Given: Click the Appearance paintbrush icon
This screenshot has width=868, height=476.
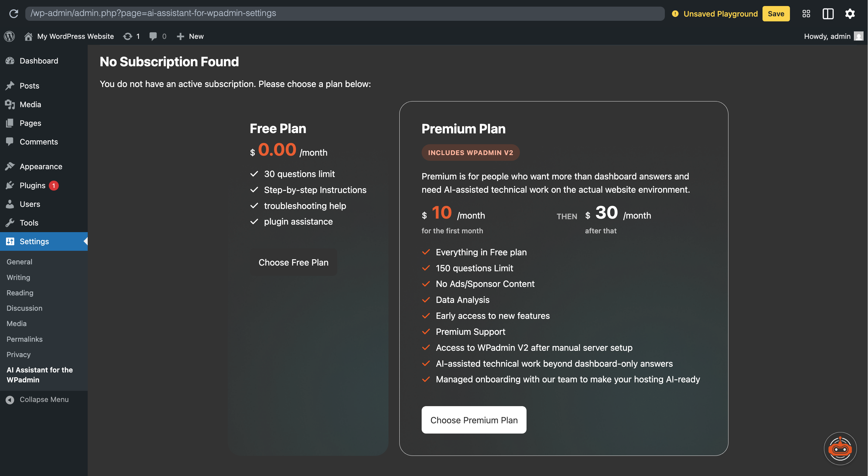Looking at the screenshot, I should click(x=10, y=166).
